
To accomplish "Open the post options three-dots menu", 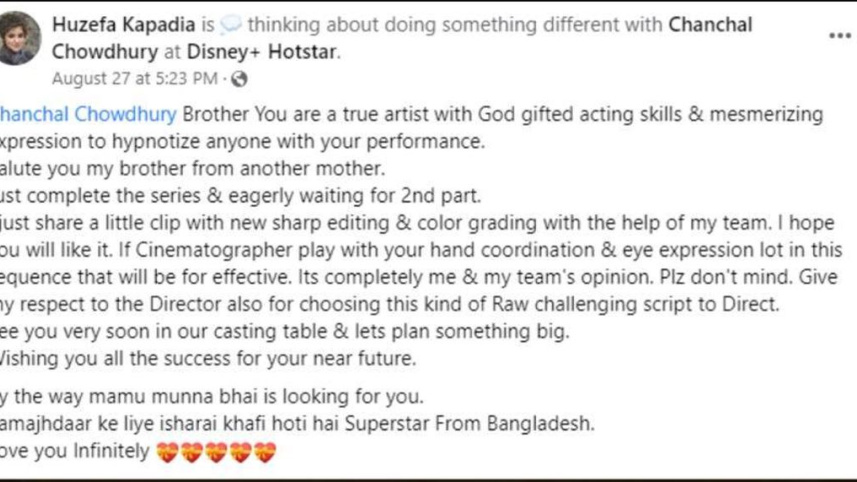I will [839, 37].
